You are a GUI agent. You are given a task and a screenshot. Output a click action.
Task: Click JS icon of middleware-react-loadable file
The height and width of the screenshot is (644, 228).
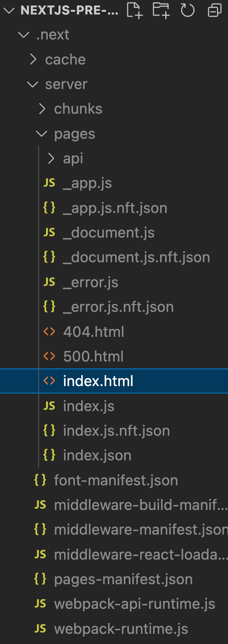40,555
